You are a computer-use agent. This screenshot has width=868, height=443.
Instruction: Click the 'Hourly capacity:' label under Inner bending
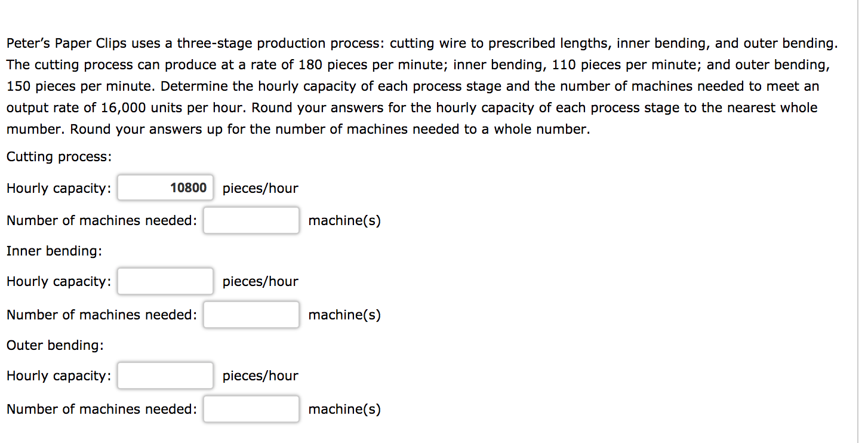coord(57,281)
